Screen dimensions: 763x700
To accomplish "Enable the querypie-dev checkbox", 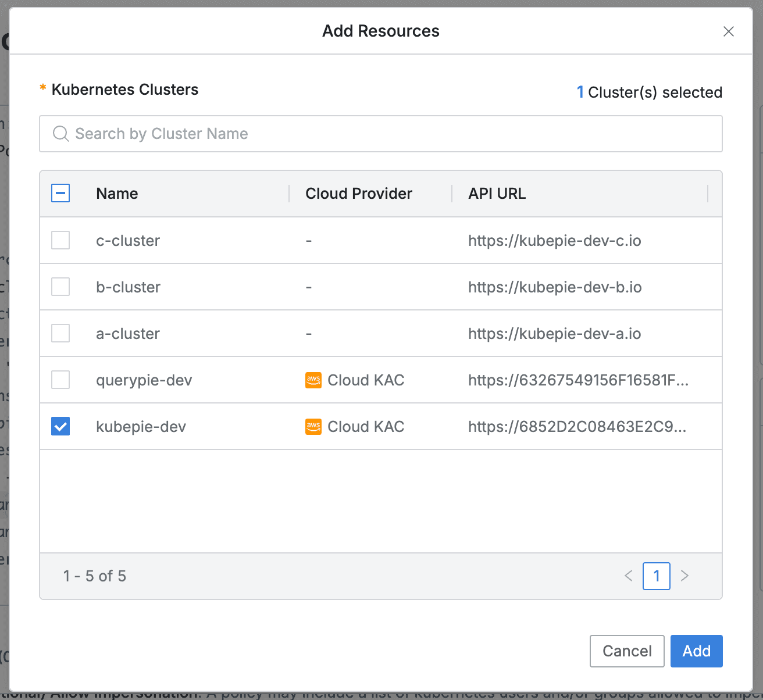I will [x=60, y=380].
